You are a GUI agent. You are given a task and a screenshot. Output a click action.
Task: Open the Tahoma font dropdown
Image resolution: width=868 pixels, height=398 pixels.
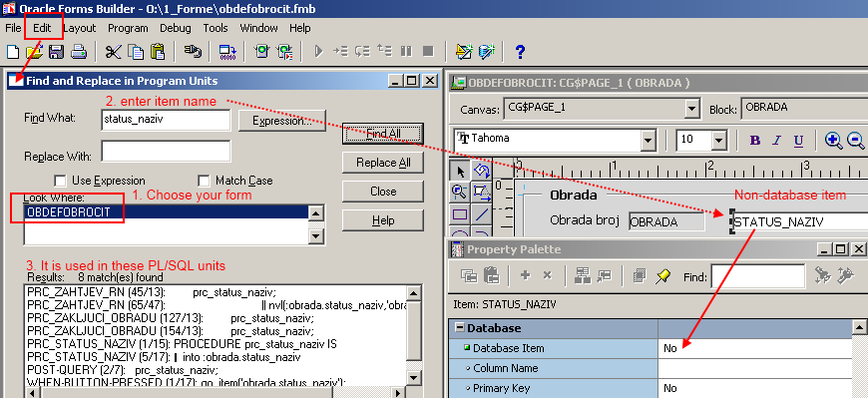649,140
